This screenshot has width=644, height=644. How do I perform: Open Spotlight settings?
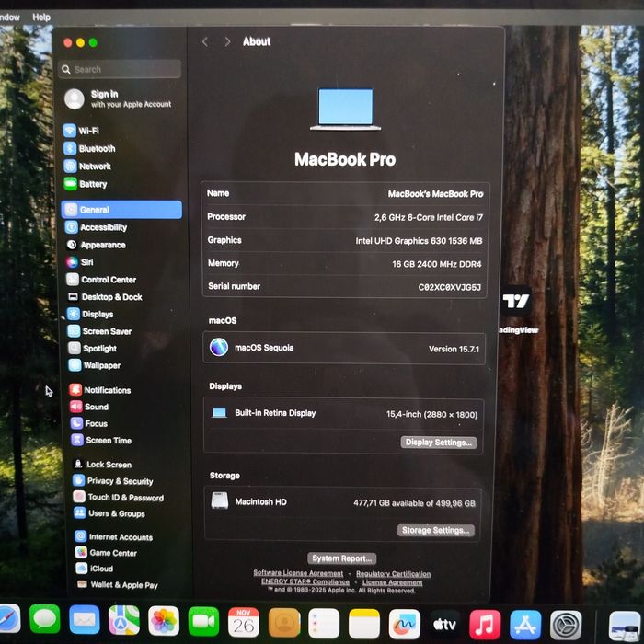(92, 349)
